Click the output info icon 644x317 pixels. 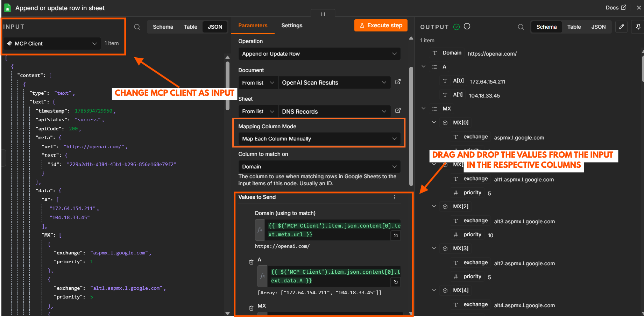[x=467, y=27]
